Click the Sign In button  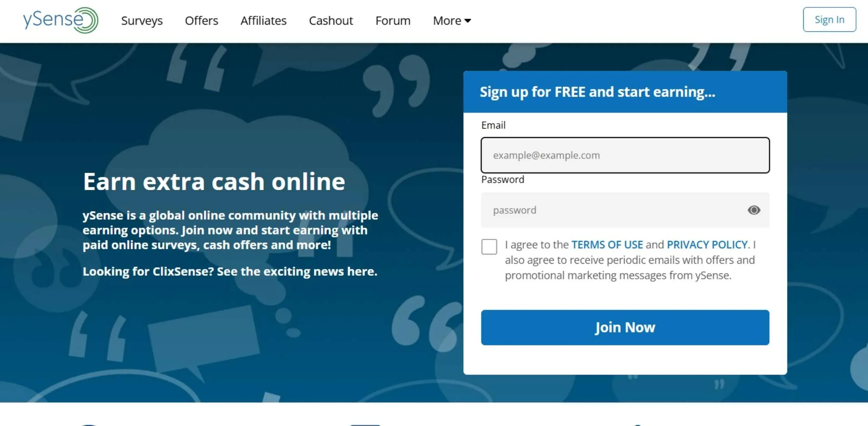(x=829, y=19)
